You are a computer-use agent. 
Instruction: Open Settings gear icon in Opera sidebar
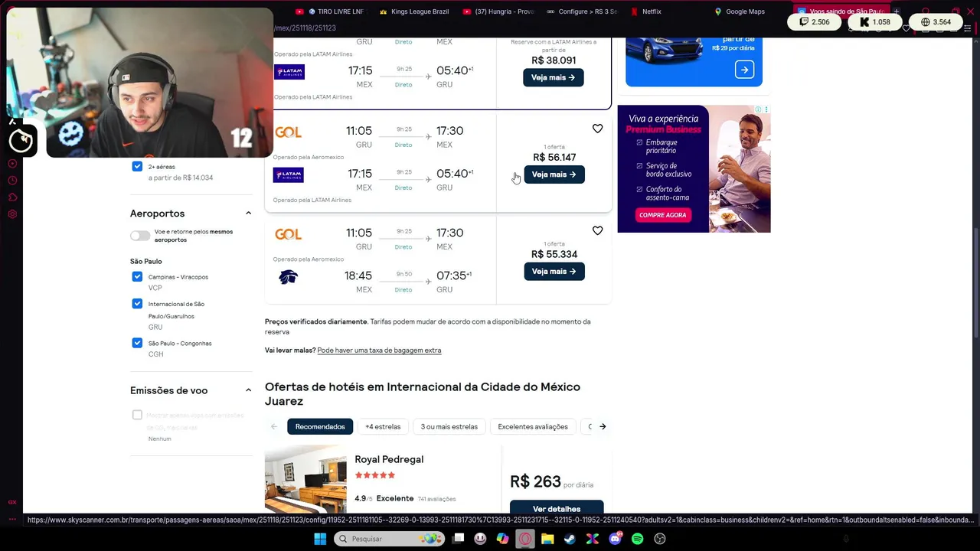pyautogui.click(x=12, y=214)
